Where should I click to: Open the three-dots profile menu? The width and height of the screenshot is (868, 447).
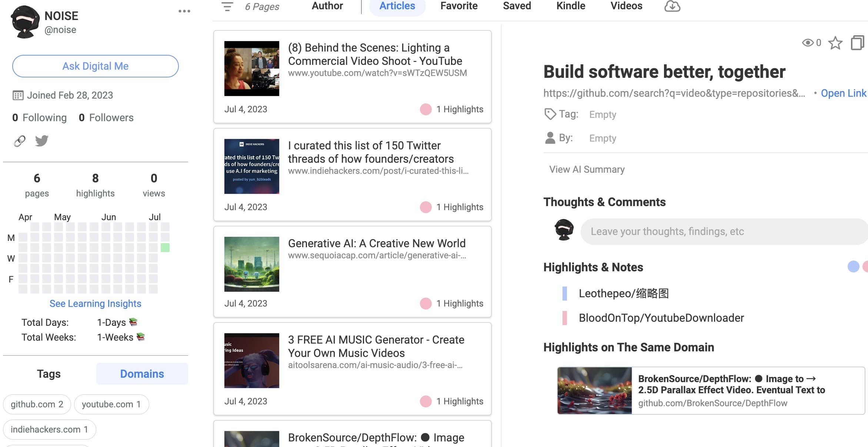click(184, 11)
